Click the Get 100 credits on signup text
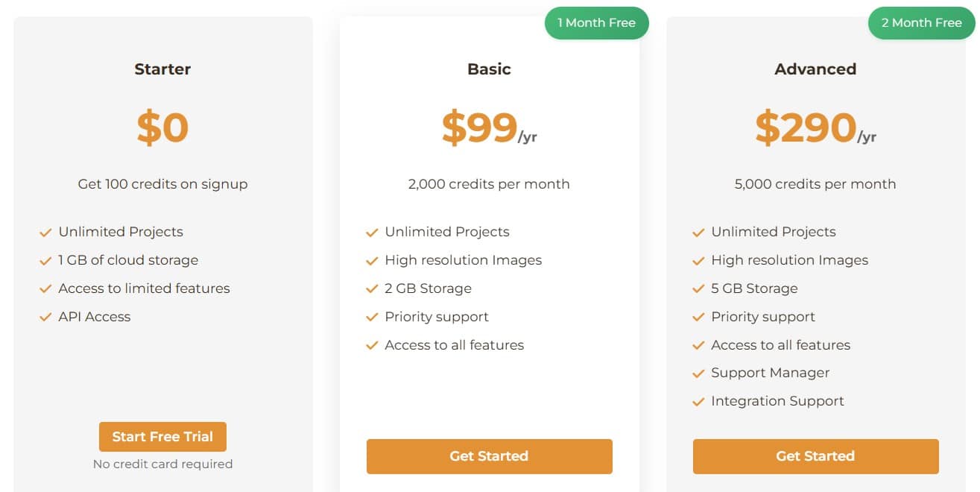 [x=162, y=184]
